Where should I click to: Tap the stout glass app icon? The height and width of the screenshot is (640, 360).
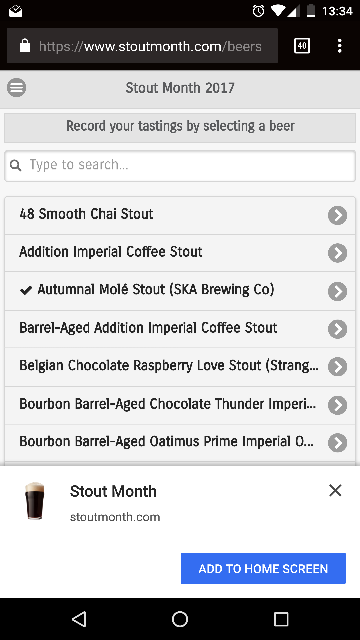point(35,501)
